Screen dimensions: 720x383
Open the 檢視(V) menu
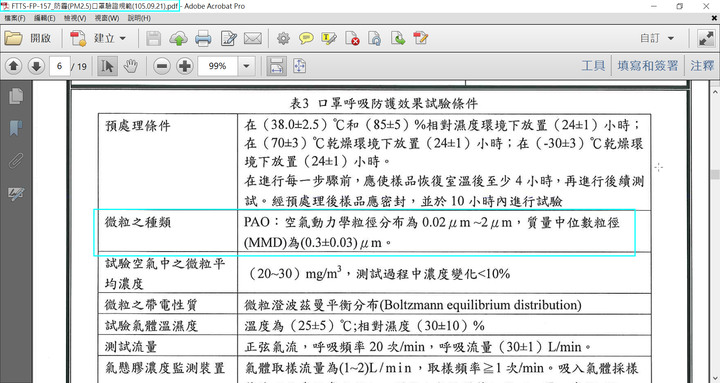pyautogui.click(x=75, y=18)
